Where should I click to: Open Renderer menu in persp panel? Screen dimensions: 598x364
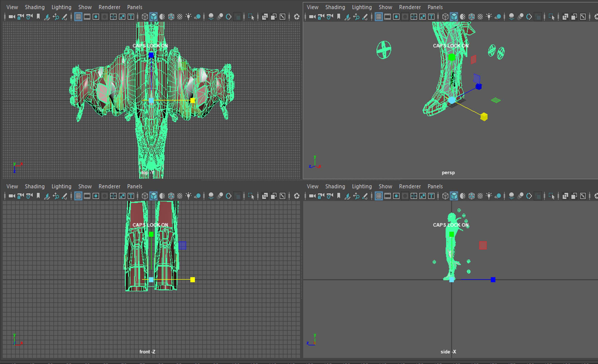point(410,7)
